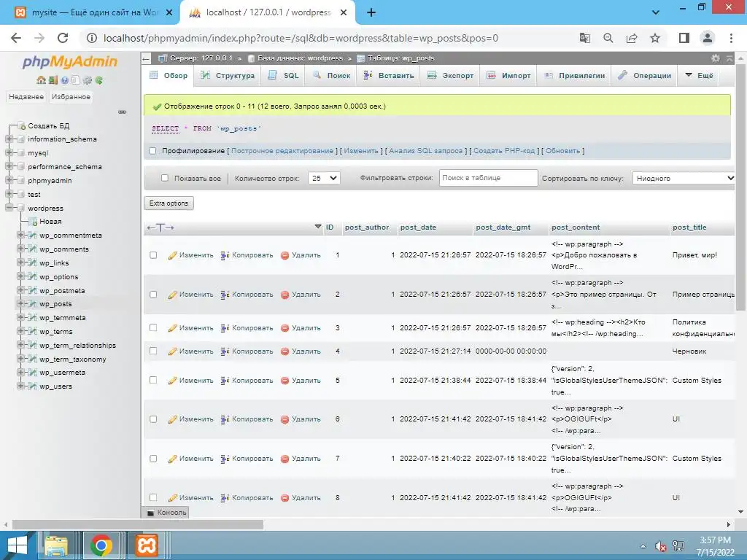This screenshot has width=747, height=560.
Task: Click the muted volume tray icon
Action: point(660,546)
